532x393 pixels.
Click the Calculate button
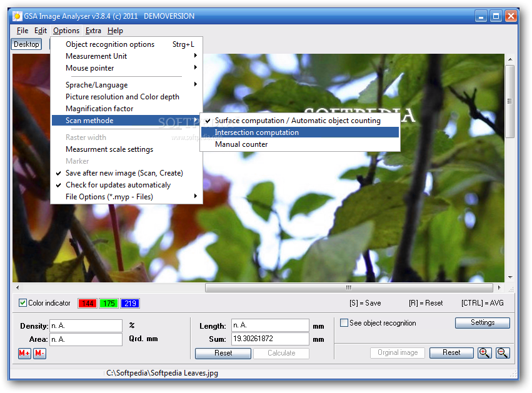[x=281, y=353]
